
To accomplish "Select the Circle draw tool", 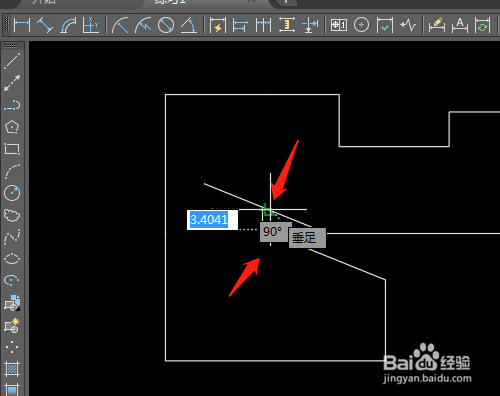I will point(12,193).
